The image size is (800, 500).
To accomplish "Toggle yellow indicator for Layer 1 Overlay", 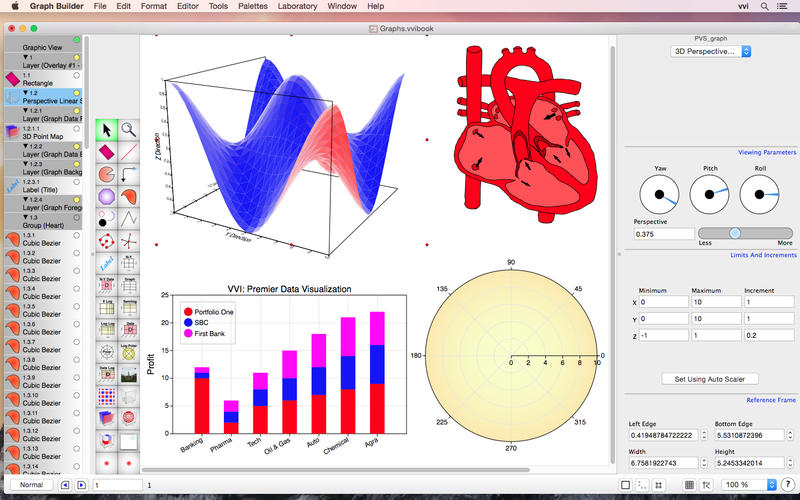I will tap(77, 58).
